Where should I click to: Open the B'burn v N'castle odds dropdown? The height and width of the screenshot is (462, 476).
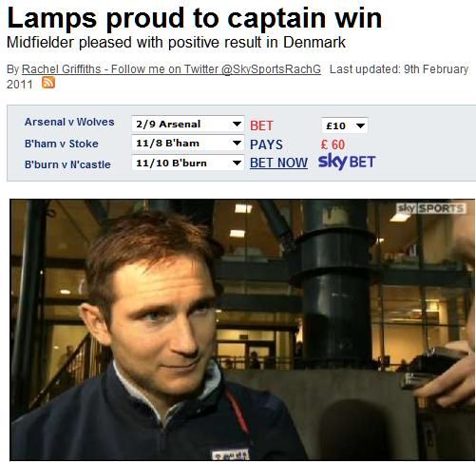(188, 163)
